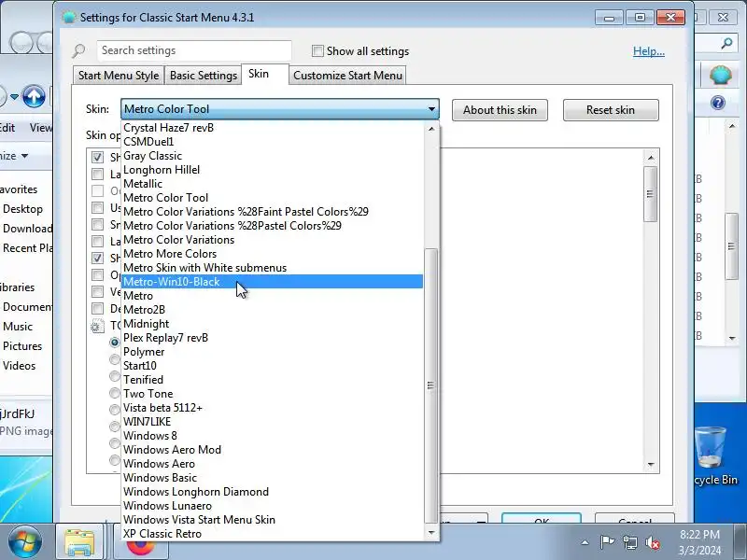Open Customize Start Menu tab
This screenshot has width=747, height=560.
point(347,76)
